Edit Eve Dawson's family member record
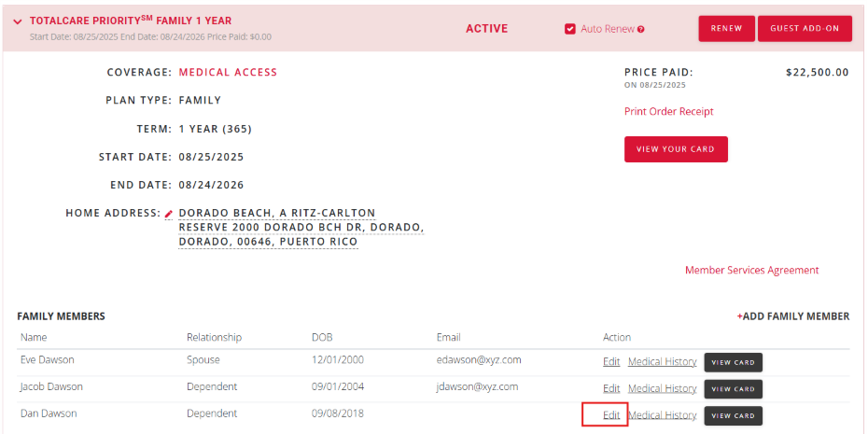Screen dimensions: 868x434 (611, 361)
